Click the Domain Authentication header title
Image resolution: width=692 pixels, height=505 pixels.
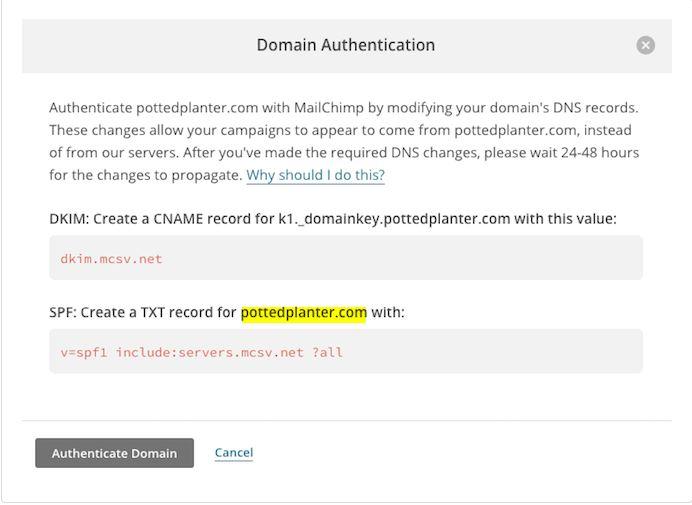[x=346, y=45]
